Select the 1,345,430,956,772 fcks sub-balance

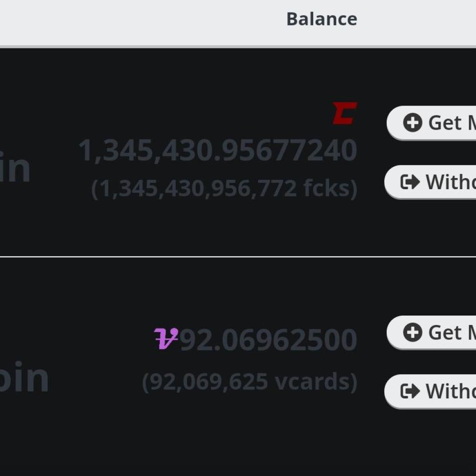coord(224,189)
